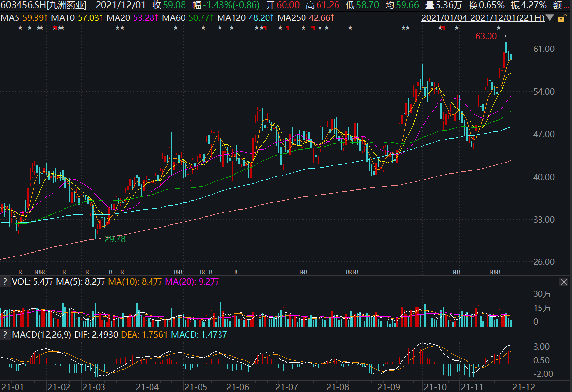
Task: Click the leftmost R marker below the chart
Action: (20, 271)
